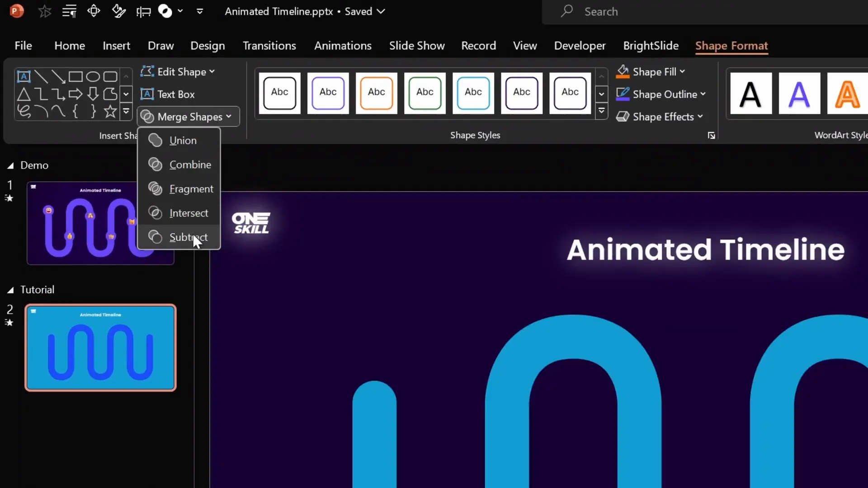Select the right arrow shape
This screenshot has height=488, width=868.
point(75,94)
